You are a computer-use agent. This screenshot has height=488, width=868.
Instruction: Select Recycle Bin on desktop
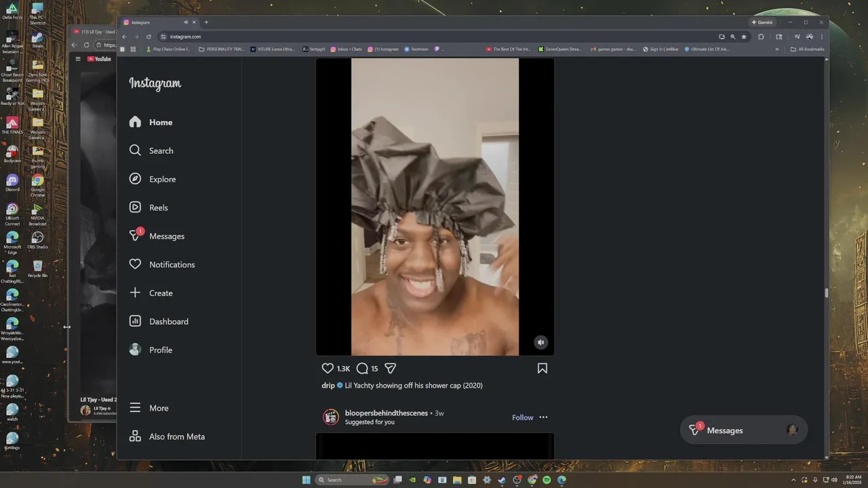point(37,268)
